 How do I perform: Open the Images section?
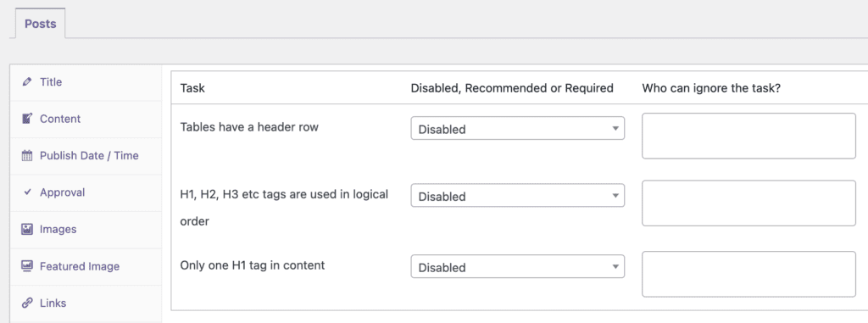[x=86, y=230]
